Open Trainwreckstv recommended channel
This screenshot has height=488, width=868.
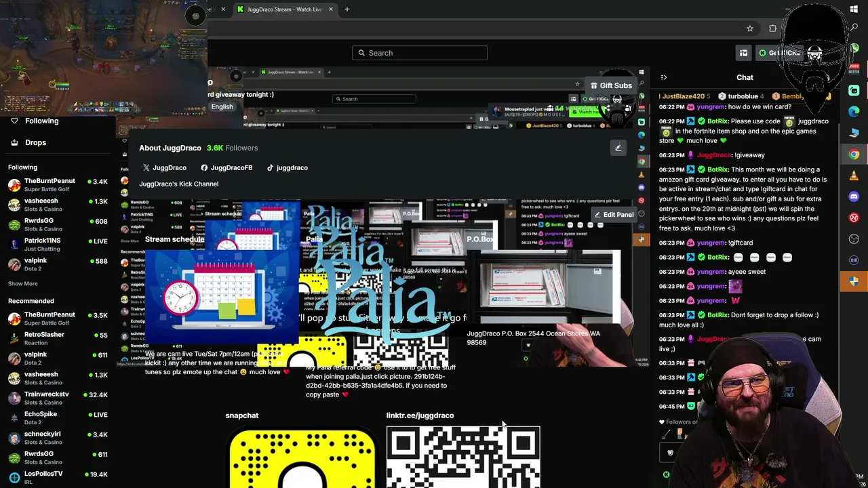coord(58,398)
